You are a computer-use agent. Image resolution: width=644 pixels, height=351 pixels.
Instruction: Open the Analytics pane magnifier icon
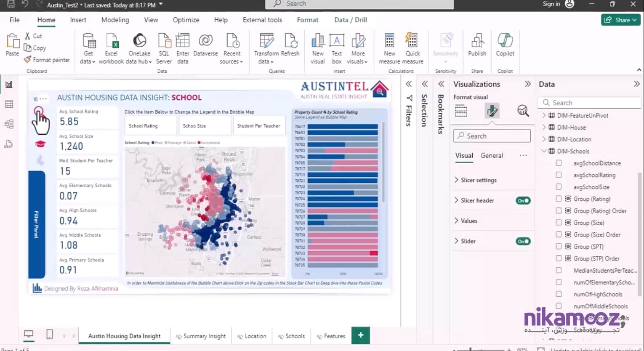(x=523, y=111)
